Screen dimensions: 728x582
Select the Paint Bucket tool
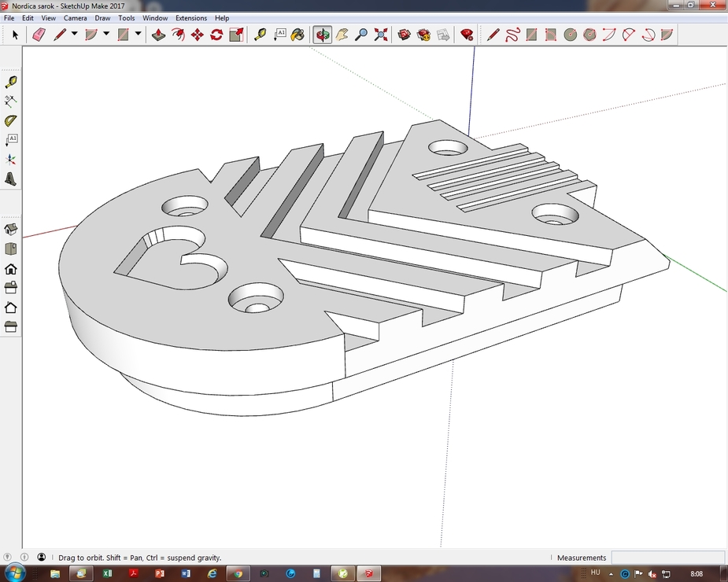[x=297, y=35]
